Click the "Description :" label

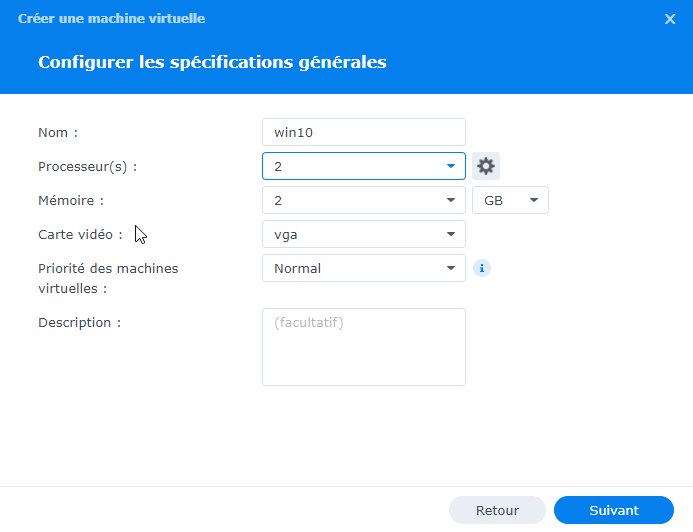pyautogui.click(x=79, y=322)
